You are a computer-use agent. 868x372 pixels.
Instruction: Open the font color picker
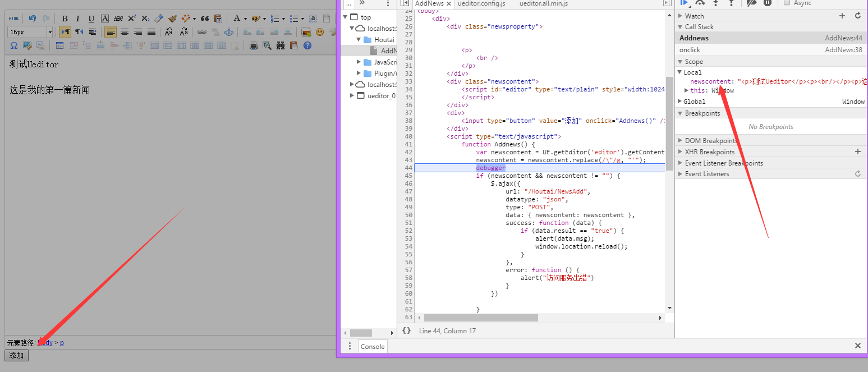point(236,18)
